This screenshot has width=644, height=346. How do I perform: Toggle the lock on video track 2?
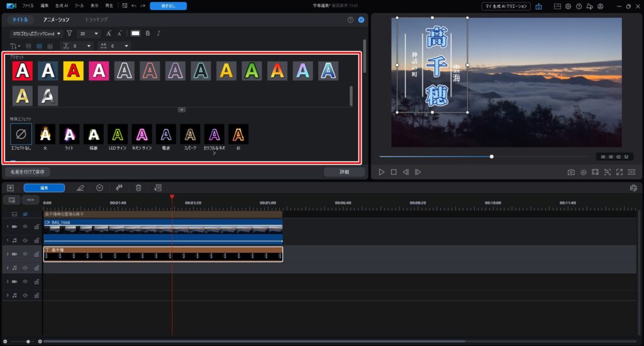pos(36,254)
